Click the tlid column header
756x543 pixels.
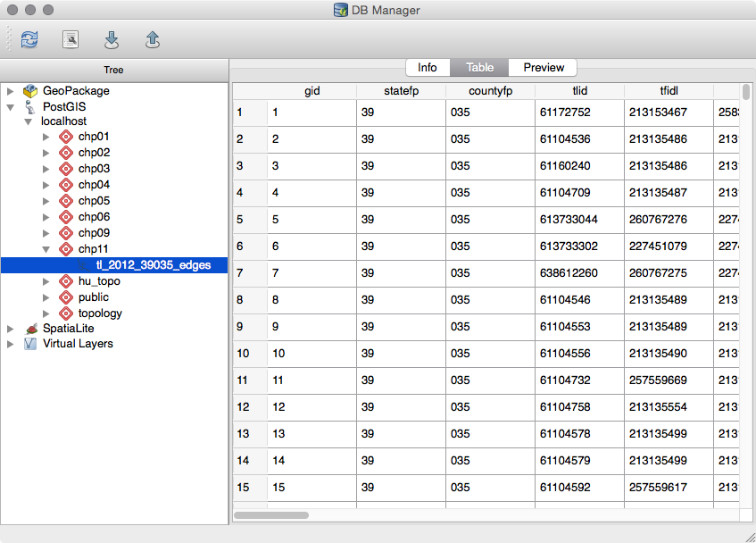coord(579,91)
